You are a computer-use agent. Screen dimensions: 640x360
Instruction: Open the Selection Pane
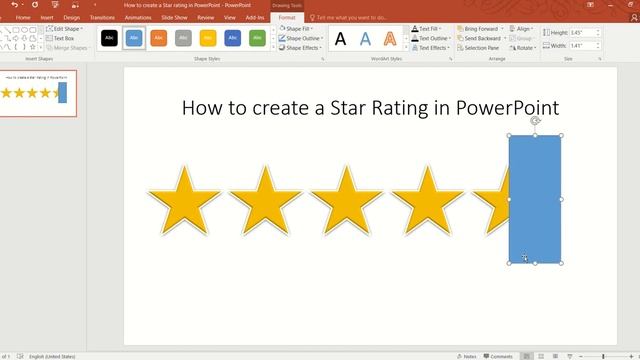pos(478,48)
